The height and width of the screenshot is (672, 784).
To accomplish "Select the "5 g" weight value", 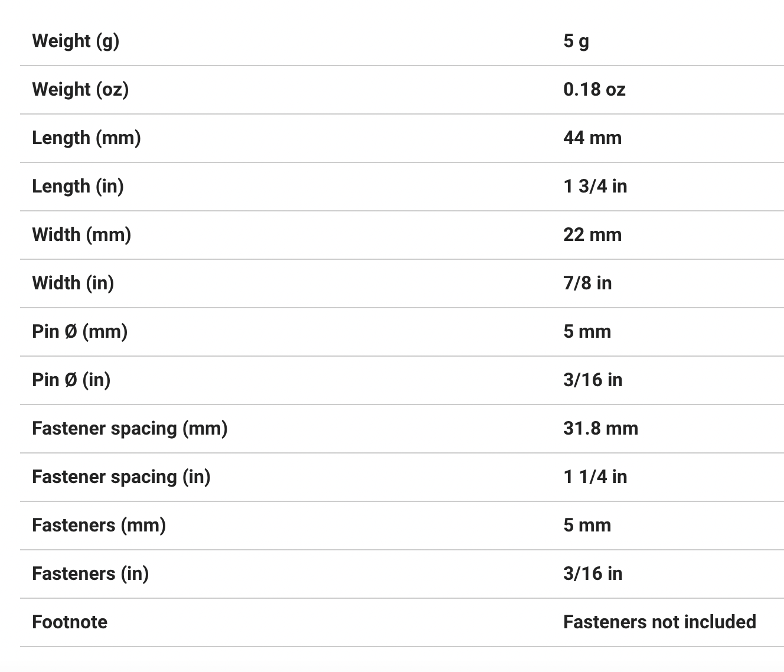I will tap(576, 41).
